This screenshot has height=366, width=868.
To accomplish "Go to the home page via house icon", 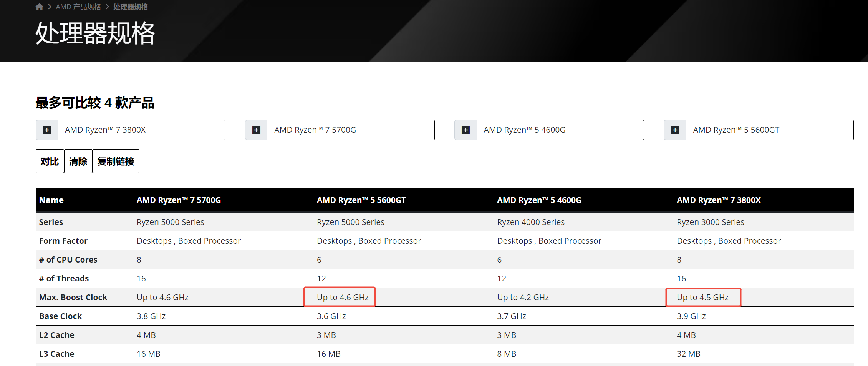I will pyautogui.click(x=39, y=7).
